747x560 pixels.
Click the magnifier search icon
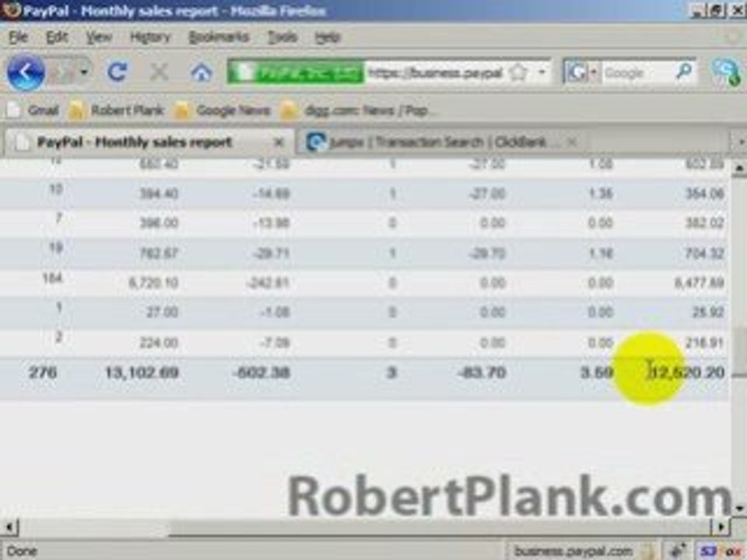coord(685,72)
